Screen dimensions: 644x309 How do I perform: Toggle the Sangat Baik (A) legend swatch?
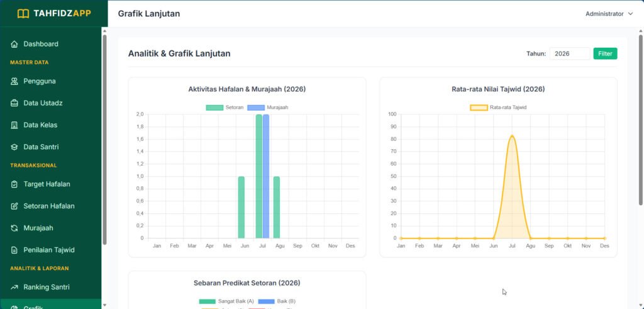(x=207, y=301)
